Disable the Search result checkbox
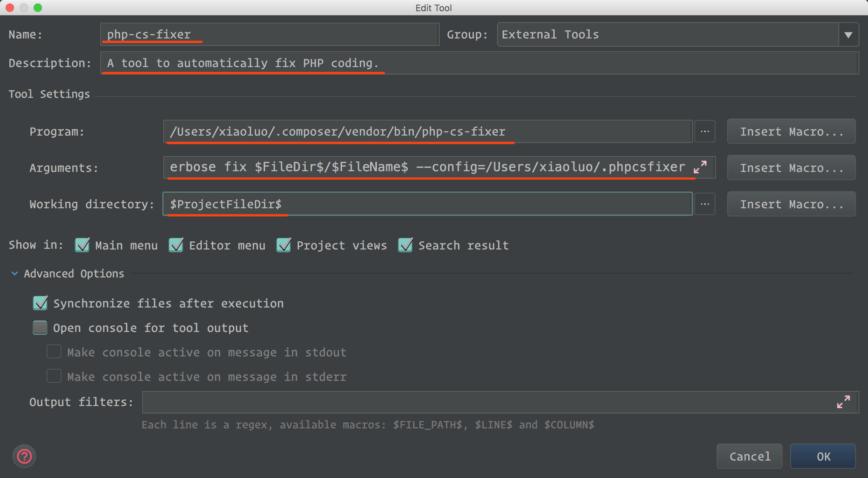Screen dimensions: 868x478 (x=405, y=245)
